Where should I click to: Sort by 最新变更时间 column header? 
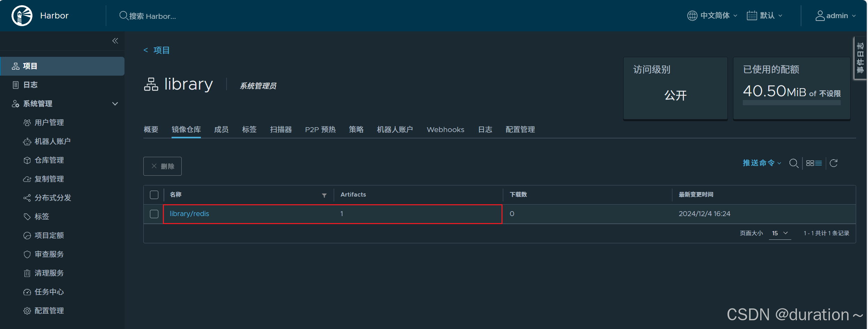point(696,194)
